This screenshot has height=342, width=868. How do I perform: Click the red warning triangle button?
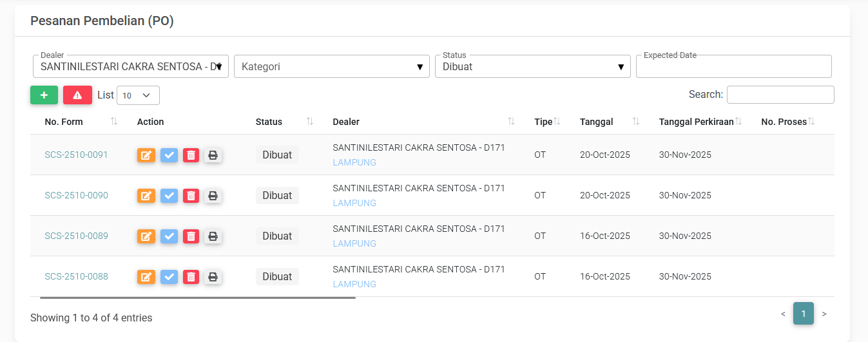[x=77, y=95]
